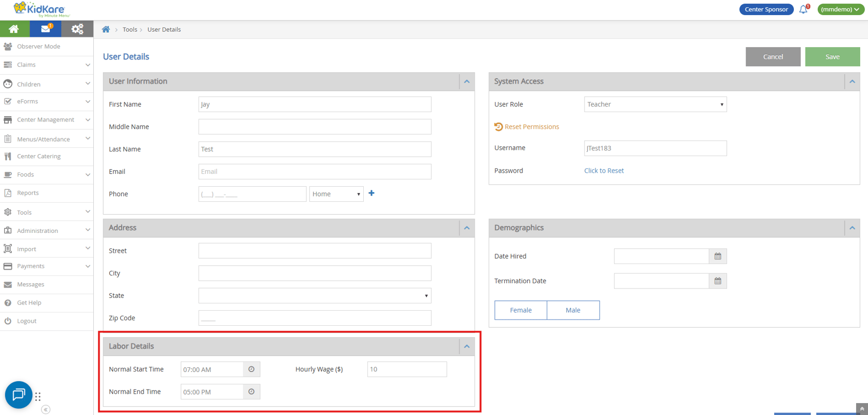Select Observer Mode in sidebar
This screenshot has height=415, width=868.
[x=47, y=47]
